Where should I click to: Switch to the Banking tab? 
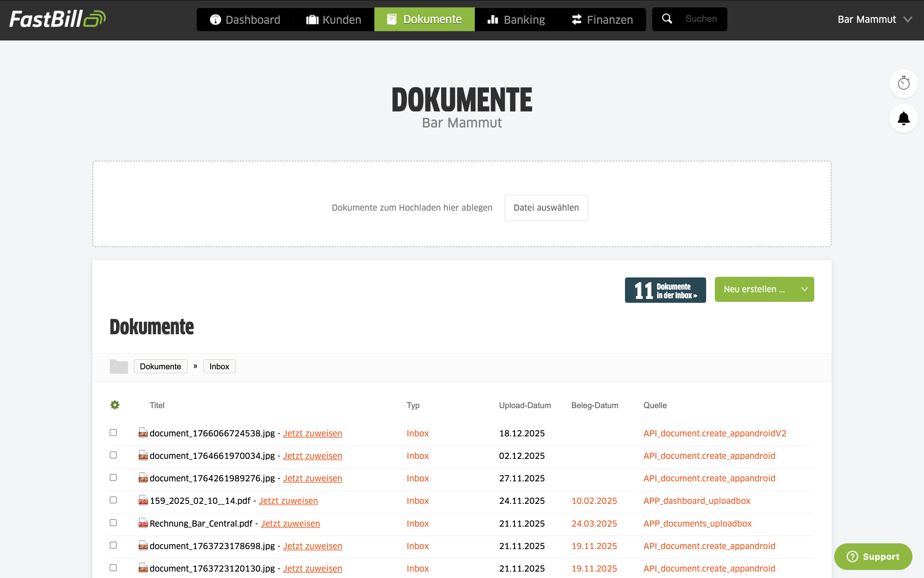coord(516,20)
